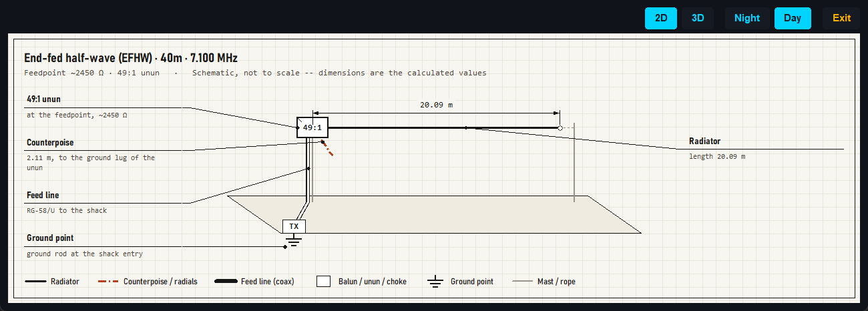Click the Mast / rope legend line sample
Viewport: 868px width, 311px height.
(x=523, y=282)
